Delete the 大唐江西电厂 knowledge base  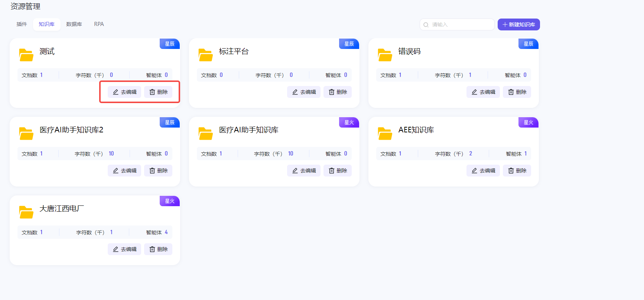coord(158,249)
